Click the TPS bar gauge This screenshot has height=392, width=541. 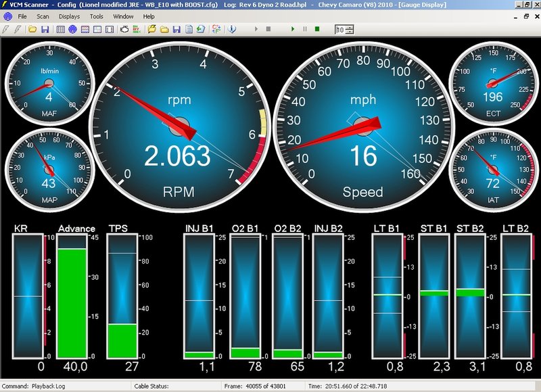(x=122, y=296)
